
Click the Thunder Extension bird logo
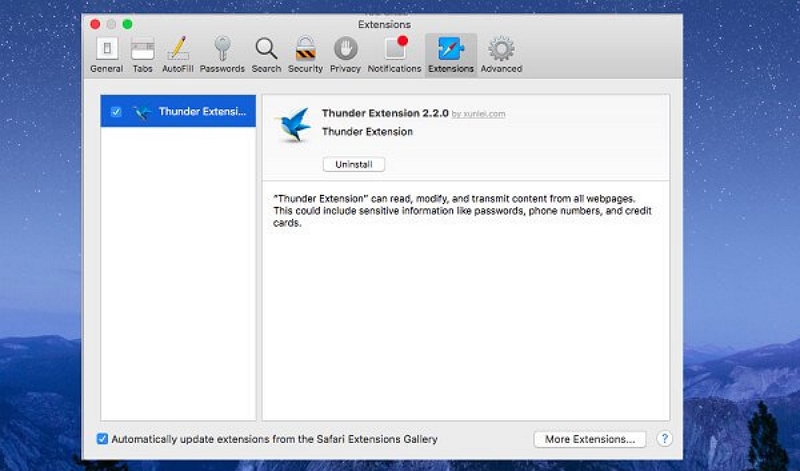[x=293, y=125]
